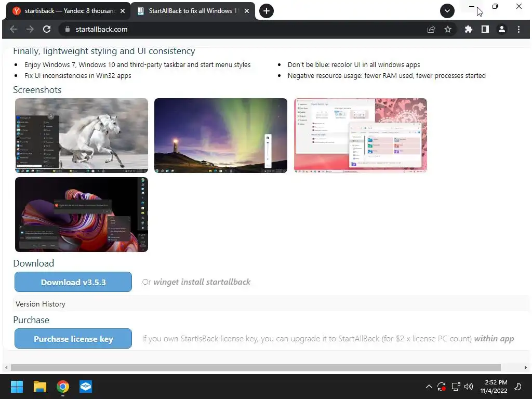Click Download v3.5.3 button

73,282
